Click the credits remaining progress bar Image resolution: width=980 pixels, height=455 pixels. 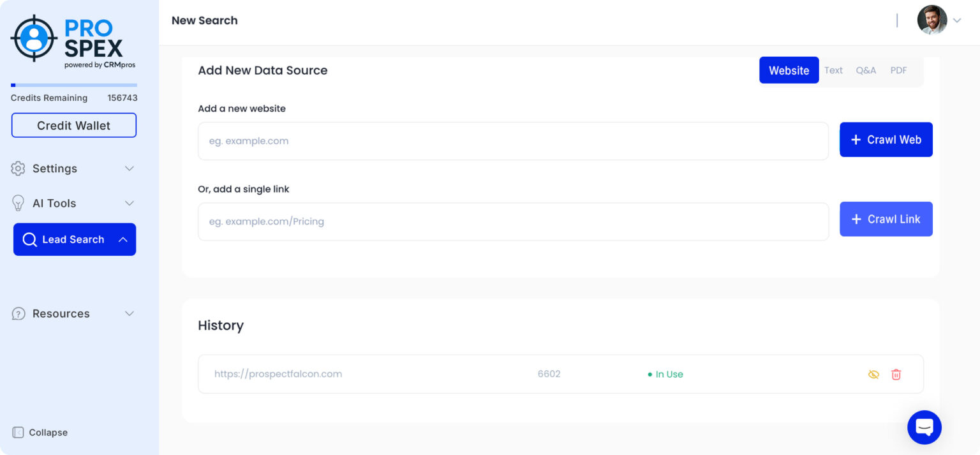[x=74, y=85]
